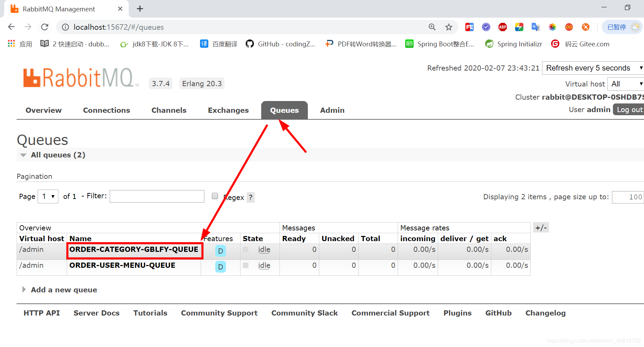Click the D feature badge of ORDER-CATEGORY-GBLFY-QUEUE

point(220,251)
